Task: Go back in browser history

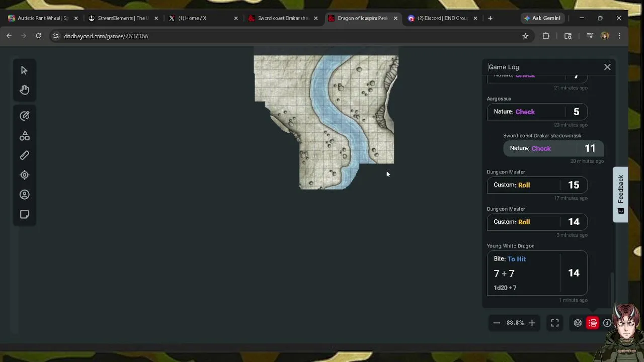Action: pos(9,36)
